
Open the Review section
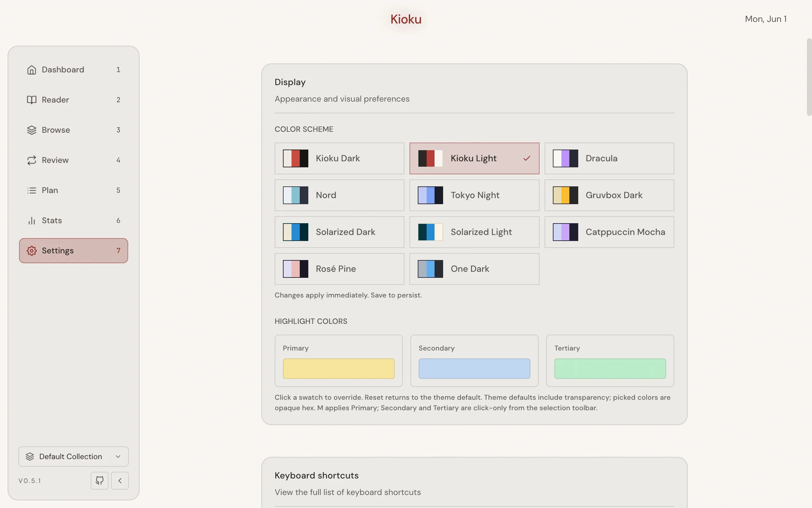point(74,160)
